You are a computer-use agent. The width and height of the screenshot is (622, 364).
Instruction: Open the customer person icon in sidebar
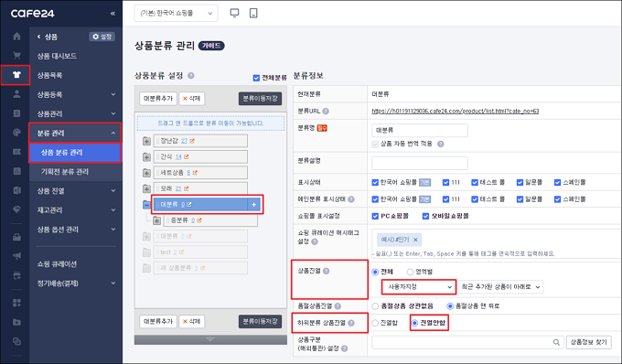point(16,94)
